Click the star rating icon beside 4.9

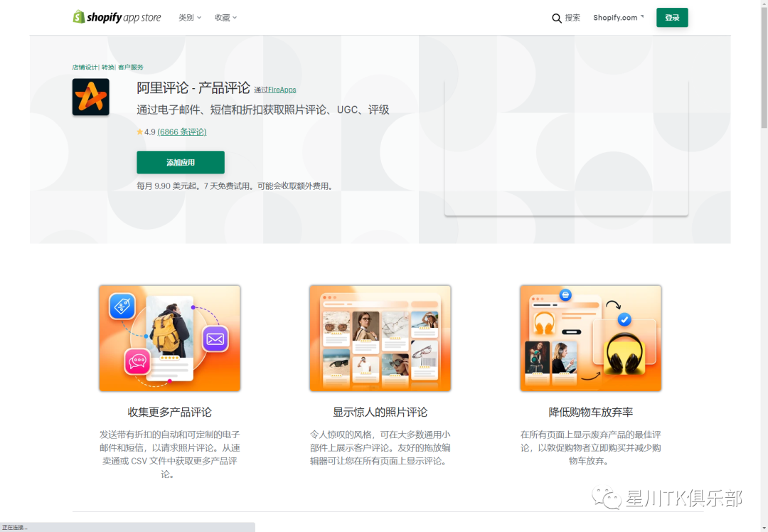pyautogui.click(x=139, y=132)
